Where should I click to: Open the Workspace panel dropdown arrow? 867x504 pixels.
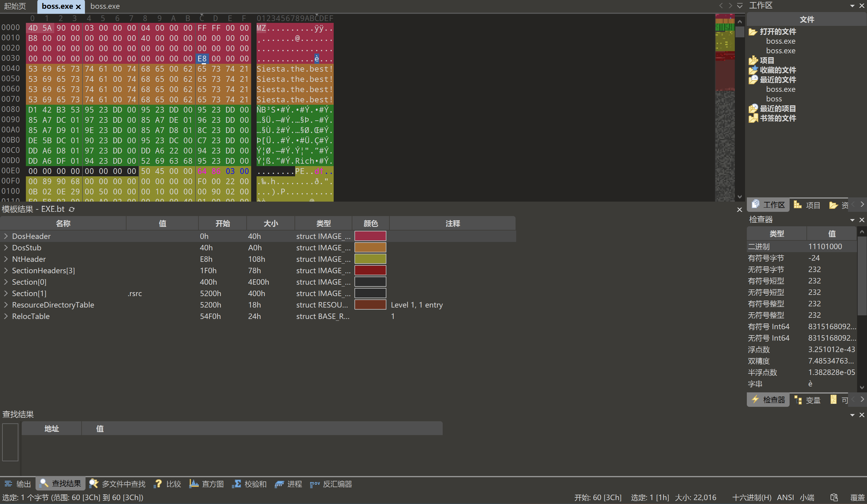click(x=852, y=5)
